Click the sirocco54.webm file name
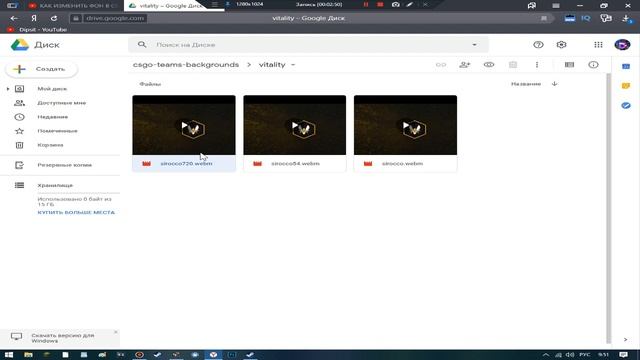 296,164
